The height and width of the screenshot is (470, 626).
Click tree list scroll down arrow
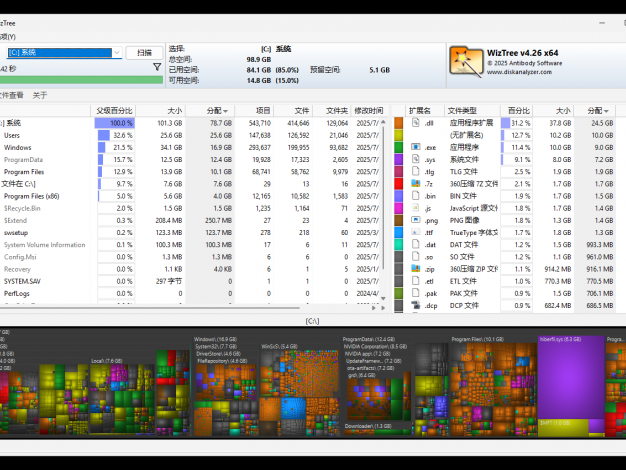point(383,298)
